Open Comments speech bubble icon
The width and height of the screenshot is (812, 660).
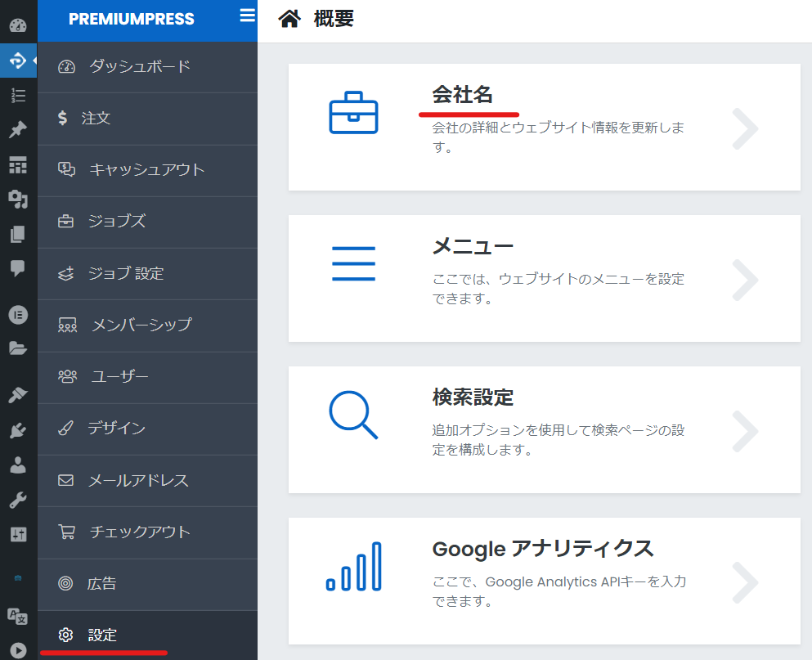18,268
